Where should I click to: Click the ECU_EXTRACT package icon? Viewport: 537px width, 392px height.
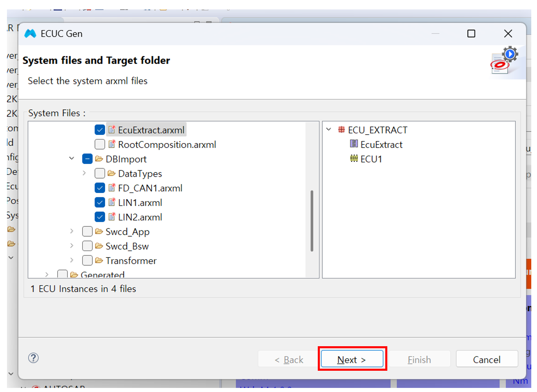point(341,130)
